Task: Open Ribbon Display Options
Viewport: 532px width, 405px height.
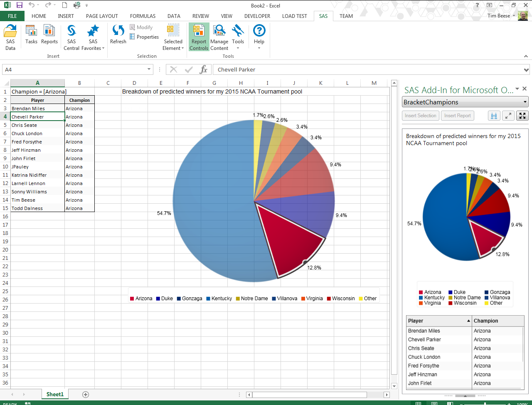Action: [x=489, y=5]
